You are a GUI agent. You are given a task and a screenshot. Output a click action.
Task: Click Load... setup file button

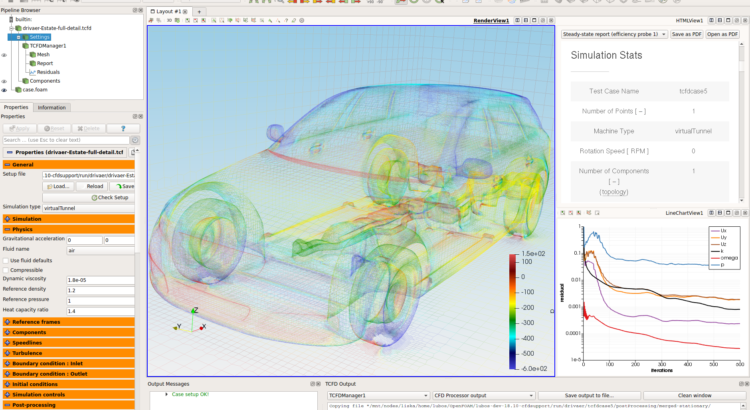tap(58, 186)
